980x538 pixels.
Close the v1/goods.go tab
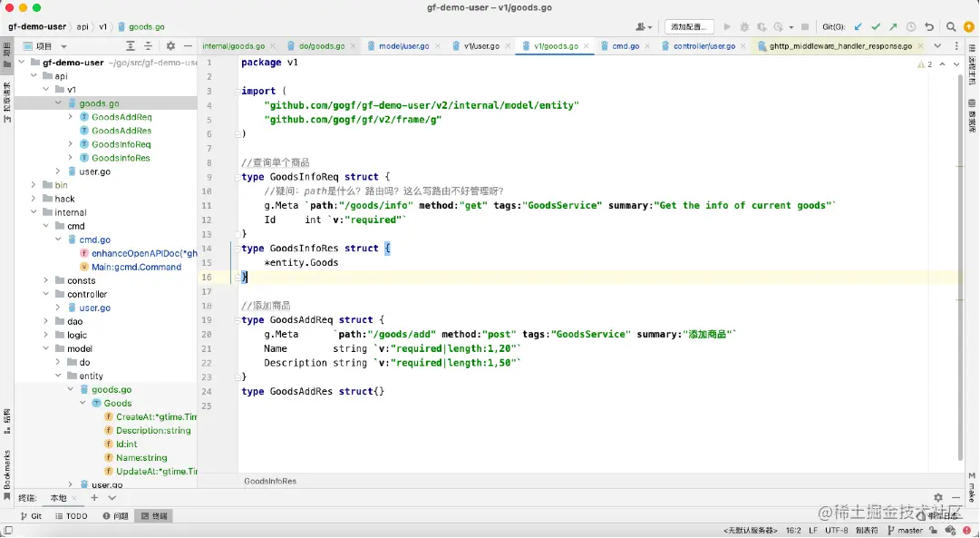coord(587,46)
